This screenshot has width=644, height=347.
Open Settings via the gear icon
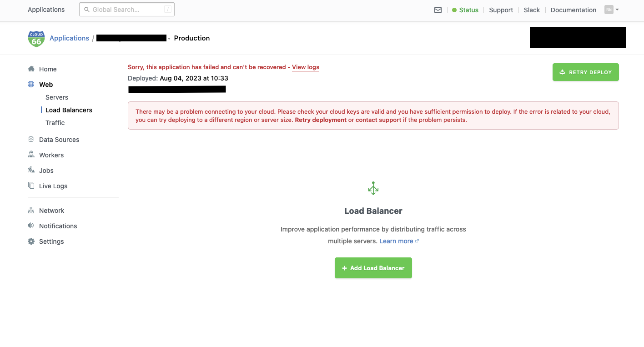(x=31, y=241)
